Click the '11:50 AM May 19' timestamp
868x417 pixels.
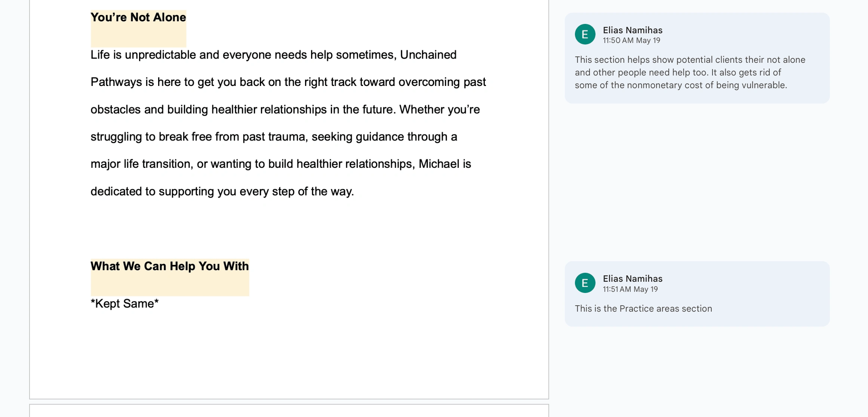coord(631,40)
